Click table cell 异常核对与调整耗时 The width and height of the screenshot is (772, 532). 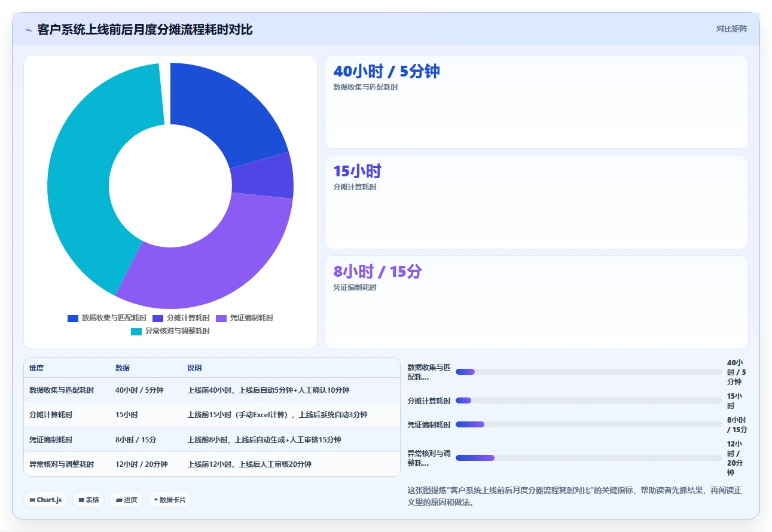point(62,464)
